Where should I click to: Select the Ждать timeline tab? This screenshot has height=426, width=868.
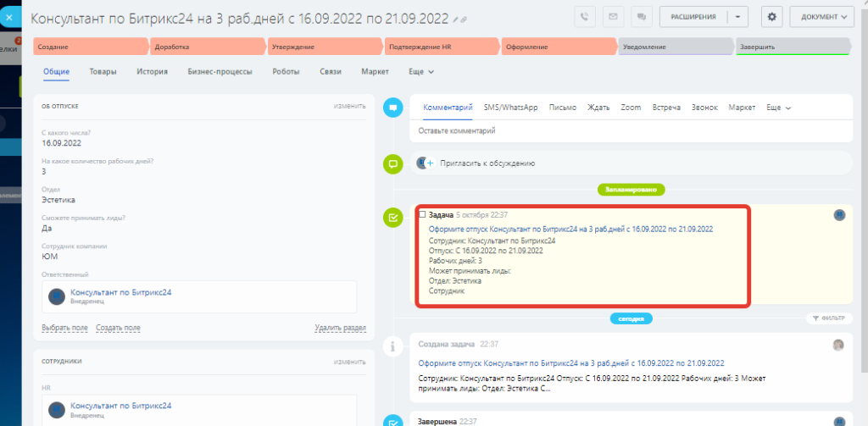pyautogui.click(x=598, y=108)
